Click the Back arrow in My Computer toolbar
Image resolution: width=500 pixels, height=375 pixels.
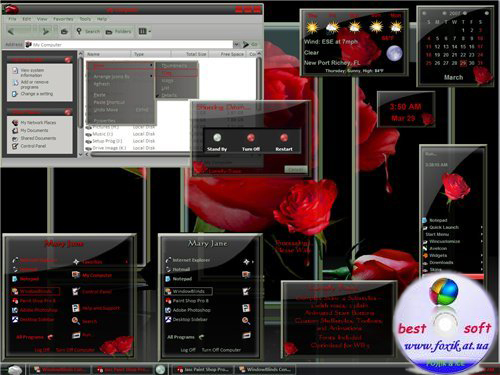(11, 32)
